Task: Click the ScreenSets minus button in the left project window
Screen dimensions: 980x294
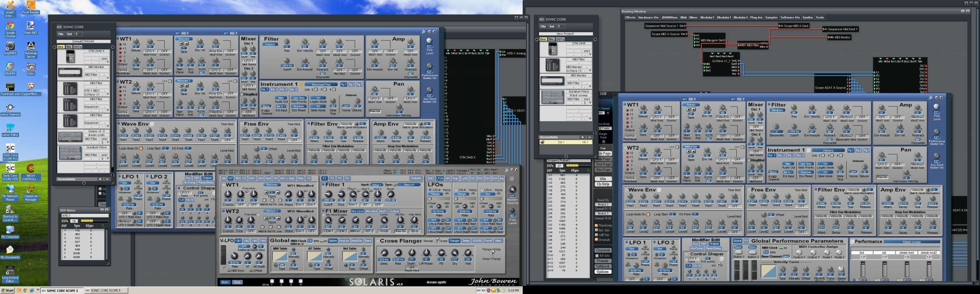Action: click(107, 179)
